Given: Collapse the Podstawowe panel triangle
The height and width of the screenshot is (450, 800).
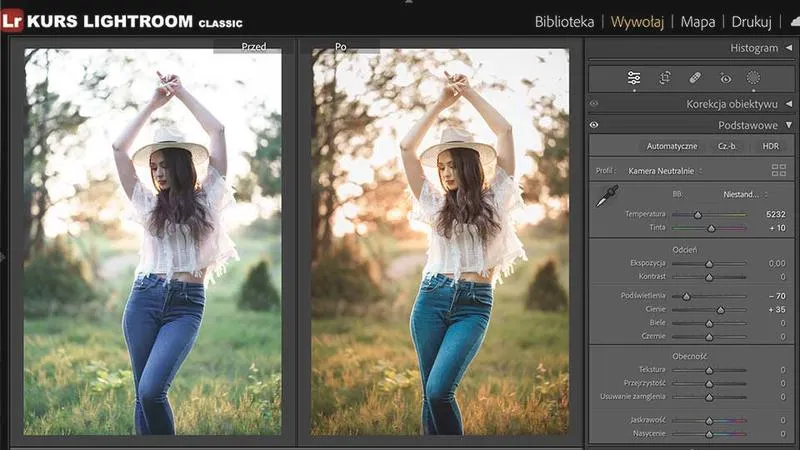Looking at the screenshot, I should [789, 125].
